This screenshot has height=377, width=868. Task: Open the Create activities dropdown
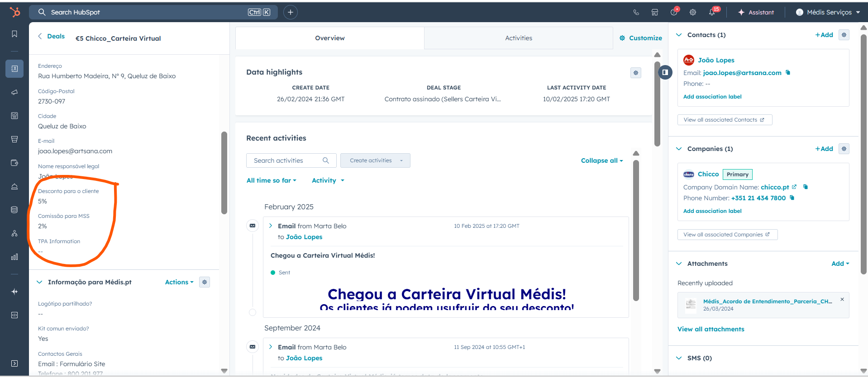[375, 160]
